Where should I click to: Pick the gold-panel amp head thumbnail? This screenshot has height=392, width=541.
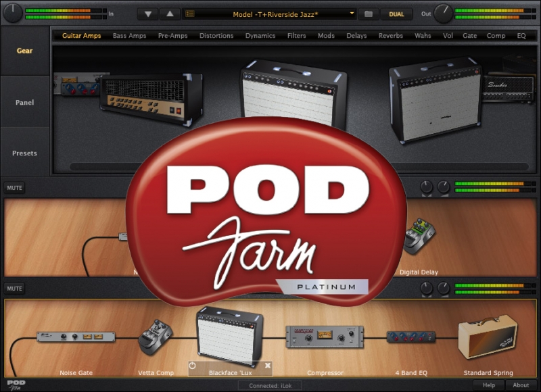[151, 99]
